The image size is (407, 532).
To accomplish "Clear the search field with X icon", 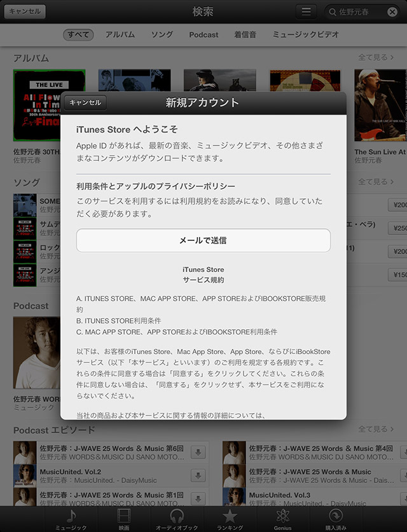I will tap(392, 11).
